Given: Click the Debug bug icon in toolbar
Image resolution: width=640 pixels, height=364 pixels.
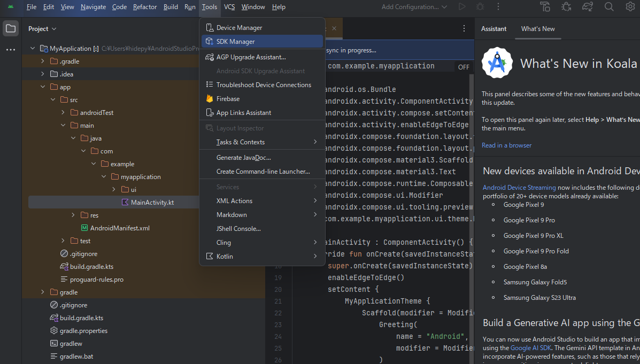Looking at the screenshot, I should point(480,6).
